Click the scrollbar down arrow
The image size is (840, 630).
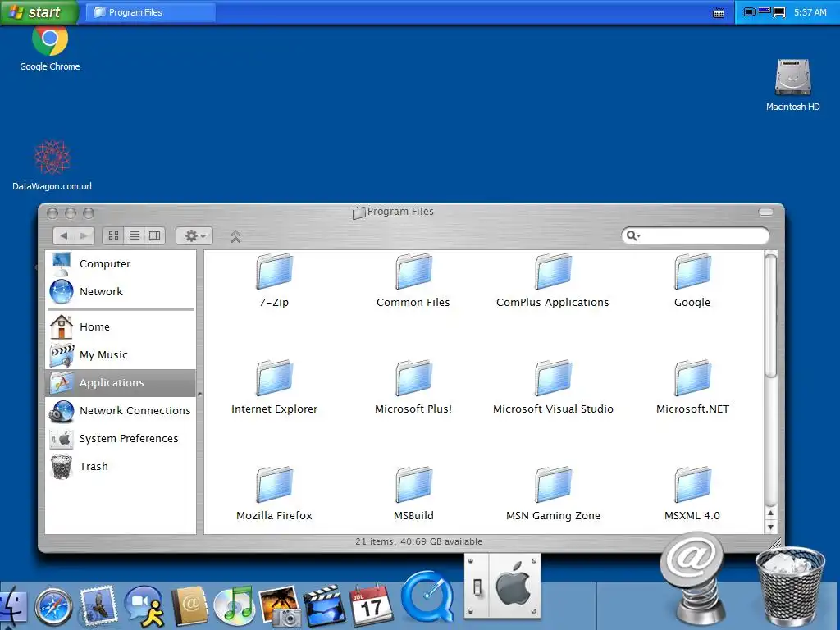point(770,527)
